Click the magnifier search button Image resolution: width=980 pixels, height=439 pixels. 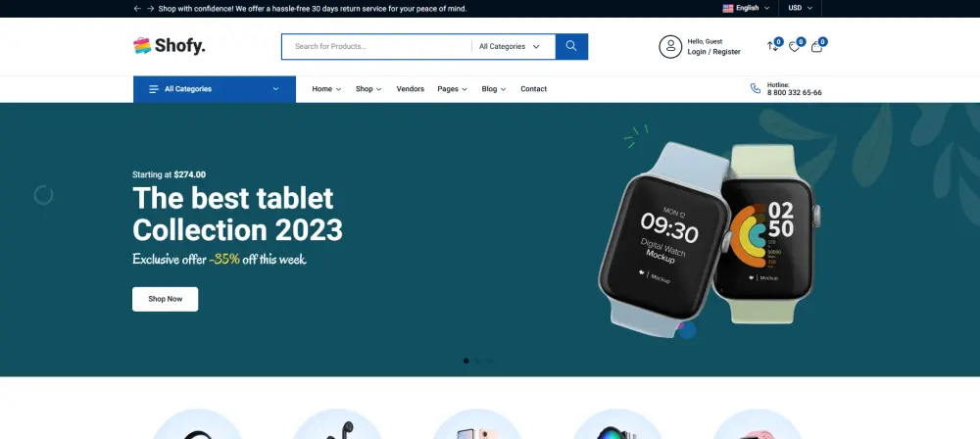571,46
